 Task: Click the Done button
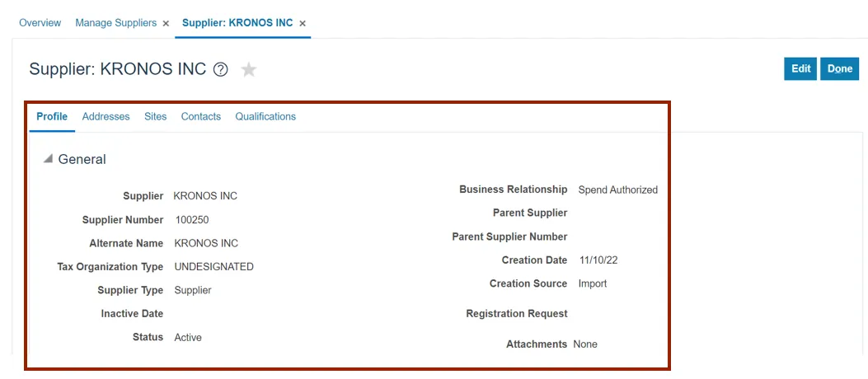click(839, 69)
